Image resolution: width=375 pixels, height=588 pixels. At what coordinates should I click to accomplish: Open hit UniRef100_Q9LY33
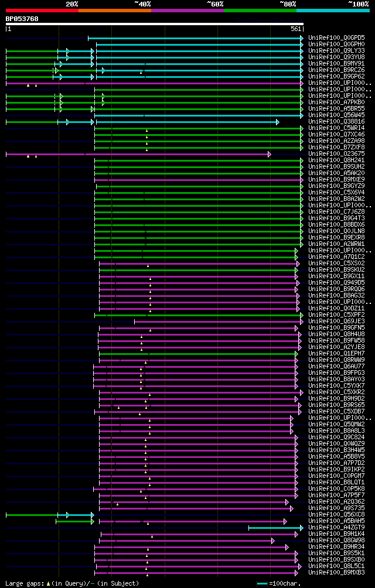point(336,50)
